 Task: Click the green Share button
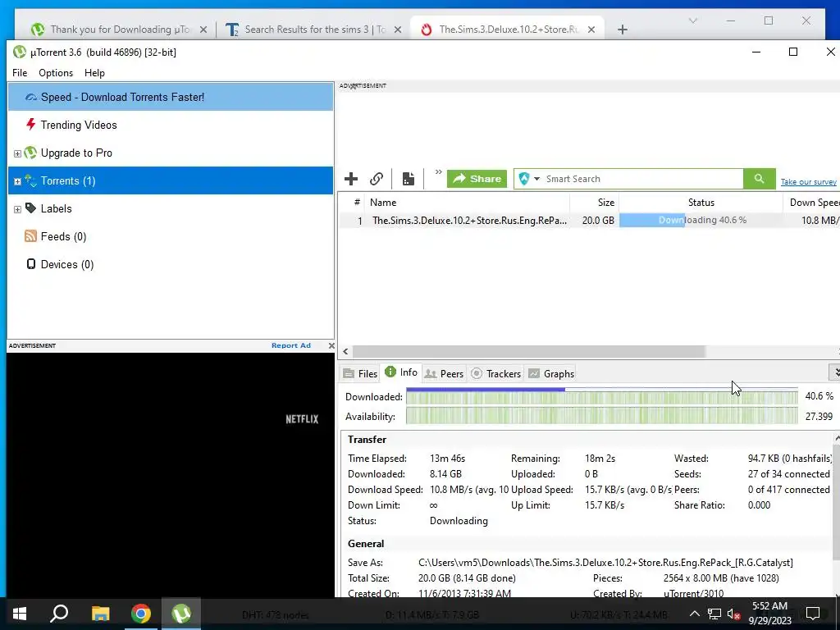click(x=477, y=179)
